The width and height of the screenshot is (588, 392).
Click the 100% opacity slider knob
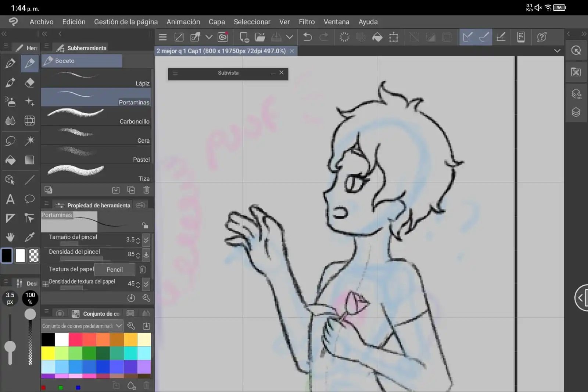point(30,314)
